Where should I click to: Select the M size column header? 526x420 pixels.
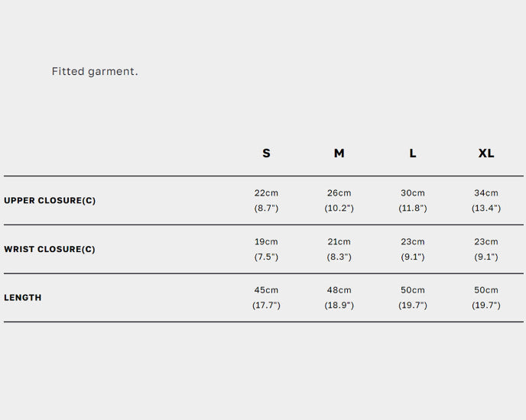click(339, 153)
